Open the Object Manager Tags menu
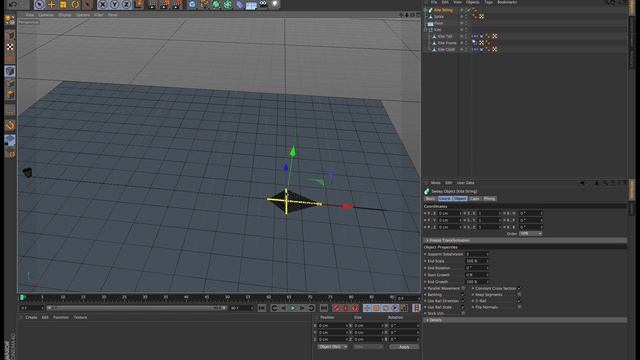This screenshot has height=360, width=640. (x=489, y=2)
